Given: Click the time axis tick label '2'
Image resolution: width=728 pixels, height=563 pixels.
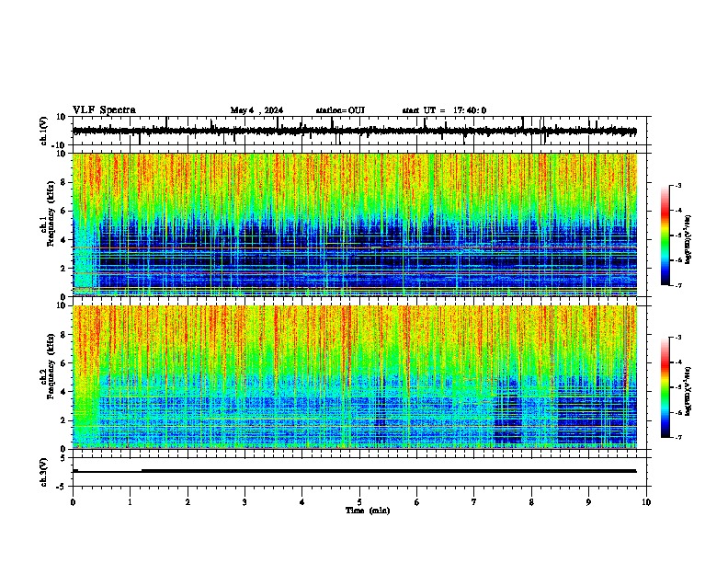Looking at the screenshot, I should coord(188,502).
